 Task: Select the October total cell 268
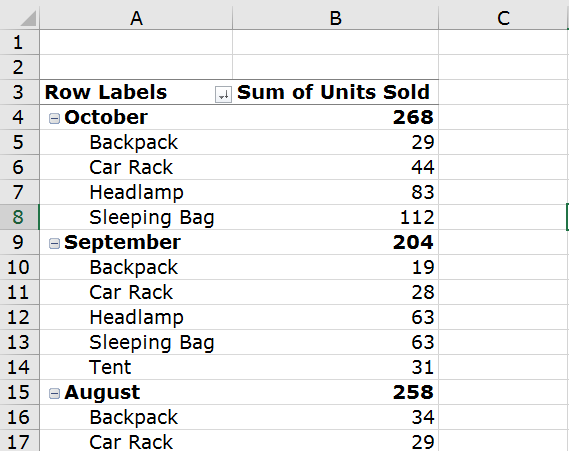335,117
